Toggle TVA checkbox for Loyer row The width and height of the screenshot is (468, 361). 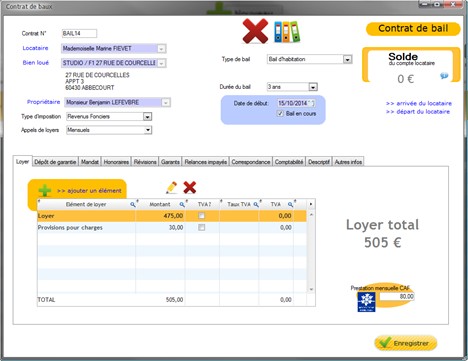[202, 216]
